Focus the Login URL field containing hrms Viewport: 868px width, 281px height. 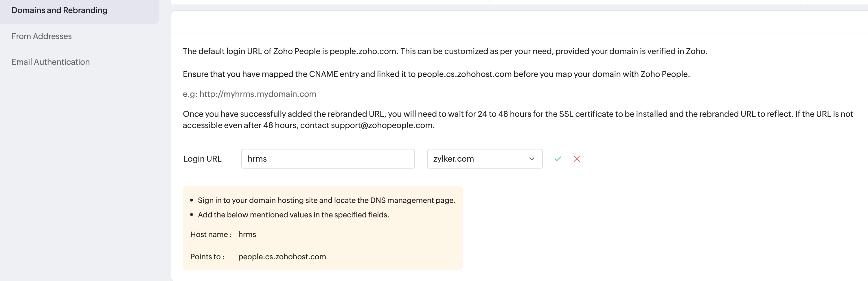coord(328,159)
